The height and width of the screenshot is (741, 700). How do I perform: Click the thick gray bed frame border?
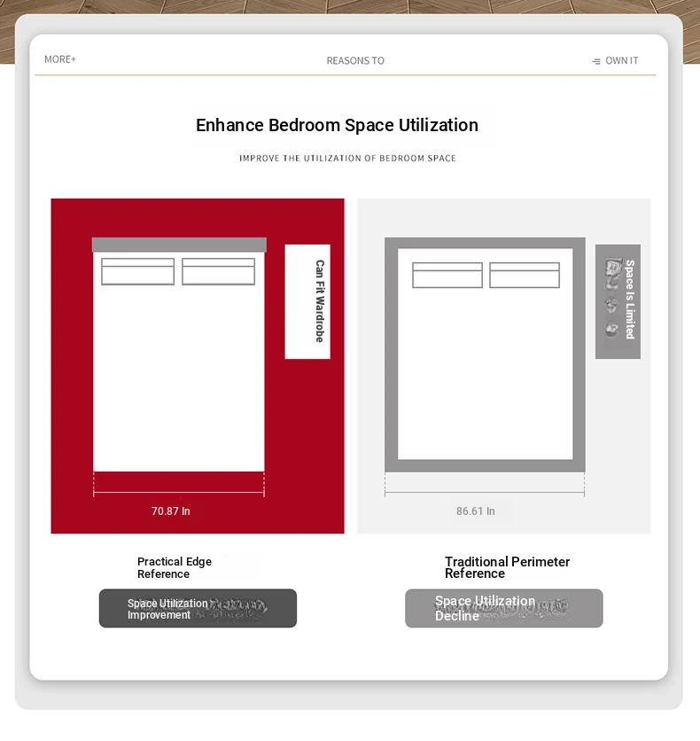point(391,355)
